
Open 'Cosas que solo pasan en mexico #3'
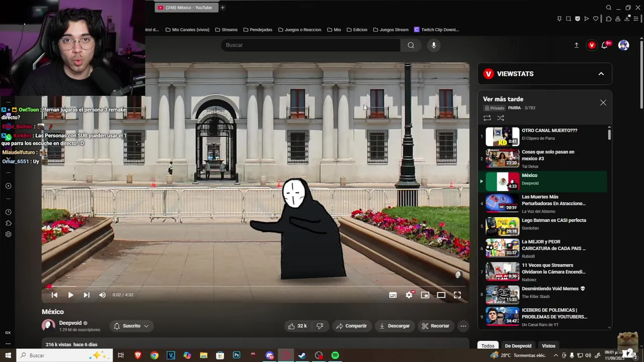click(x=543, y=159)
